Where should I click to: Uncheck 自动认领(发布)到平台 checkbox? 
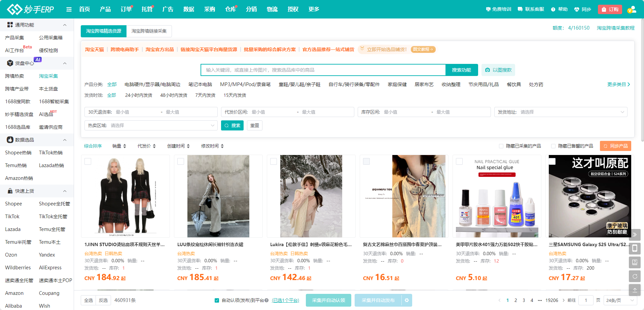click(x=217, y=300)
